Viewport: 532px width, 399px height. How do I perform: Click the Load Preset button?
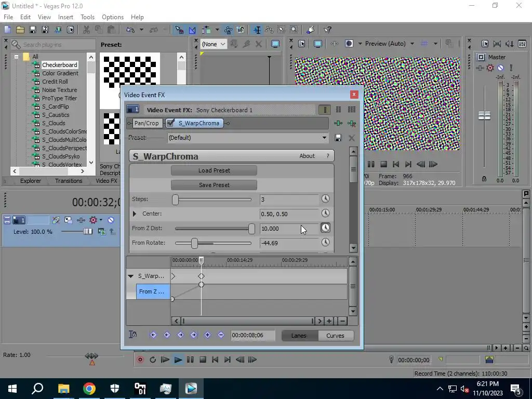(214, 170)
